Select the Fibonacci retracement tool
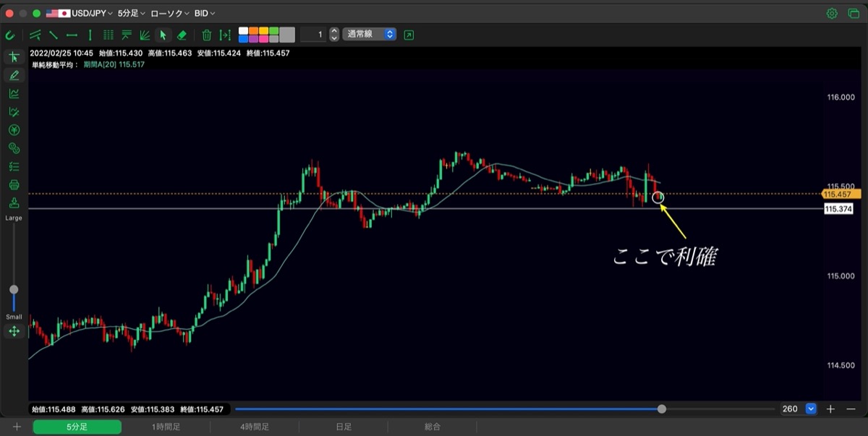Viewport: 868px width, 436px height. tap(127, 35)
